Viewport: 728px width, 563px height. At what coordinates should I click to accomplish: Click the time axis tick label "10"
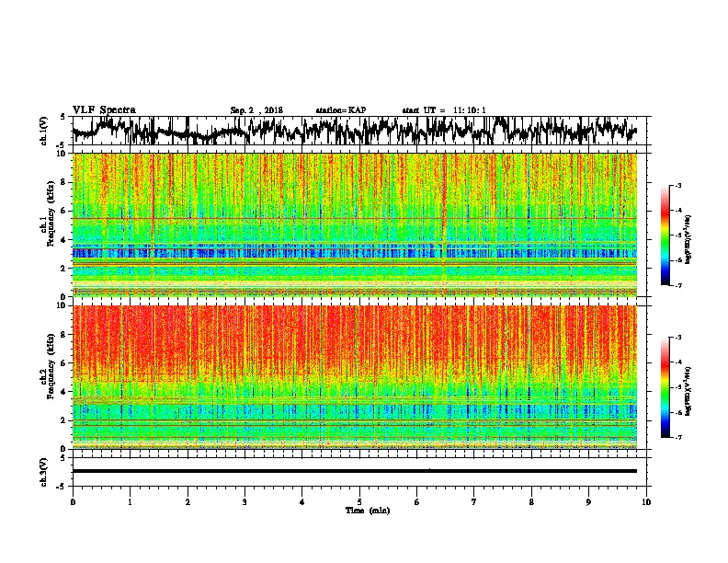pyautogui.click(x=646, y=502)
